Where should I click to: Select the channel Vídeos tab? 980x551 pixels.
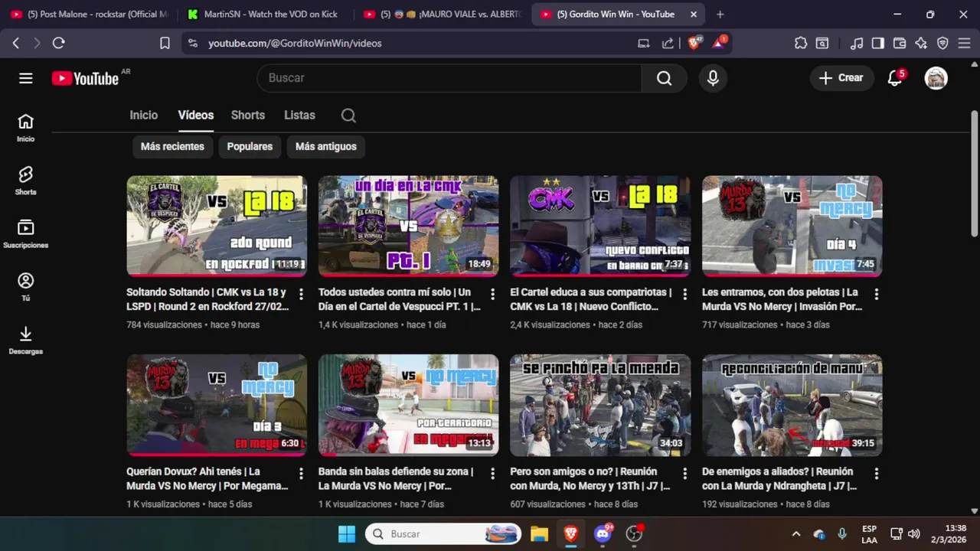tap(196, 116)
